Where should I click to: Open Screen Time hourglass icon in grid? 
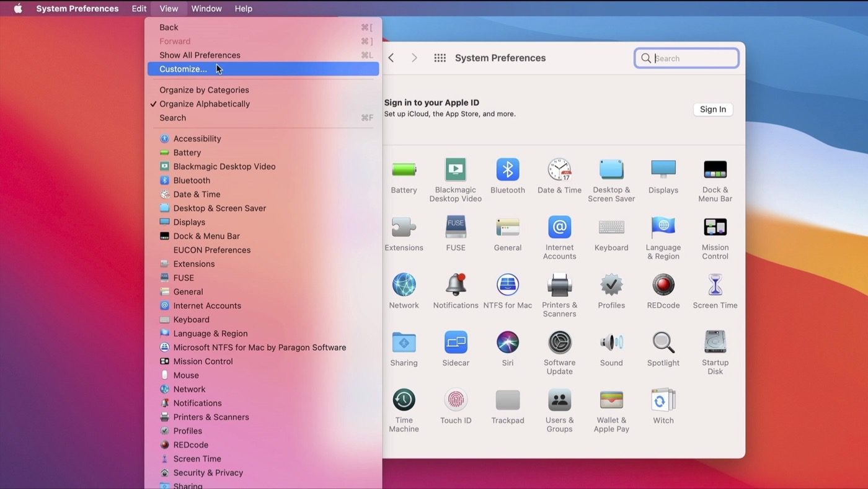[715, 285]
